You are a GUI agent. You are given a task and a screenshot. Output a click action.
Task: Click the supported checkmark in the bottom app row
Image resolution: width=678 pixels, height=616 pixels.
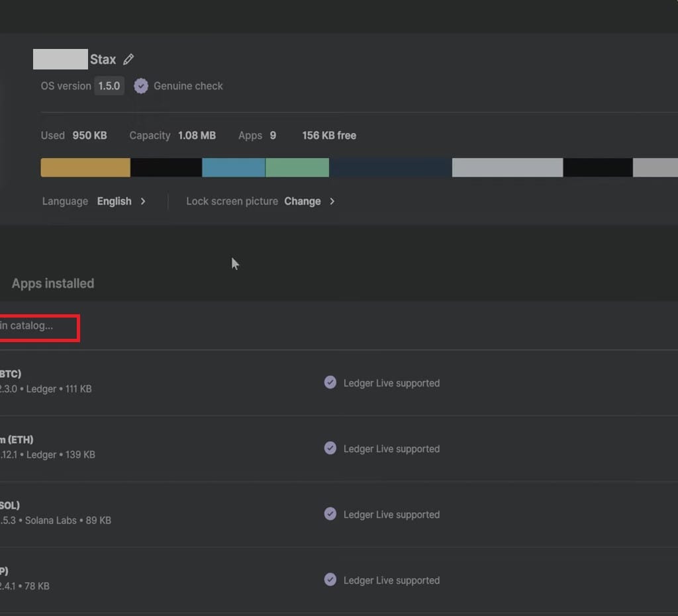point(330,580)
